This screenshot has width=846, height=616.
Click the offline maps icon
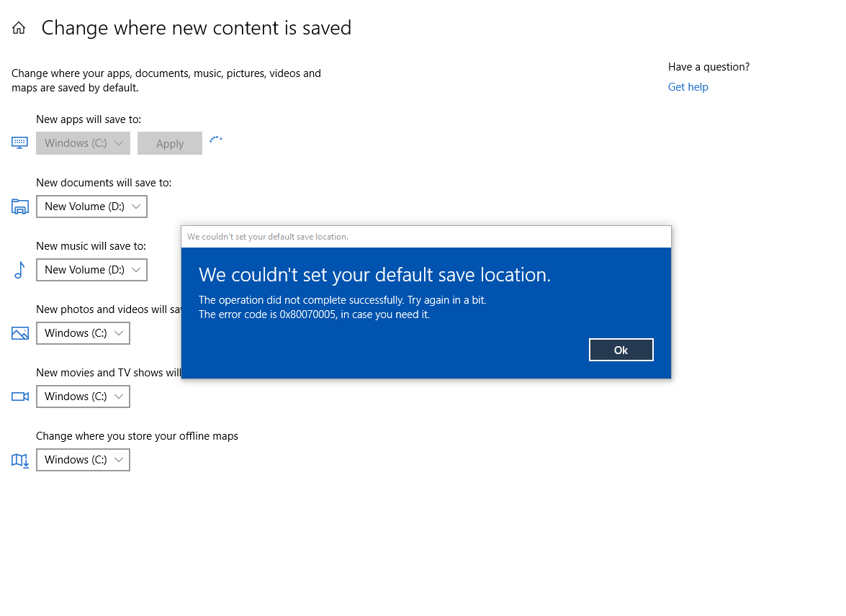[19, 460]
